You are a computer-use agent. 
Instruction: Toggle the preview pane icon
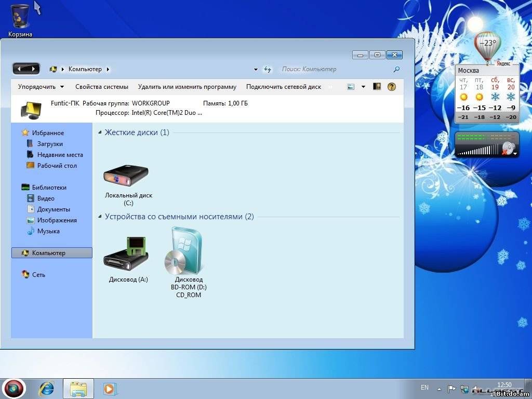point(377,87)
